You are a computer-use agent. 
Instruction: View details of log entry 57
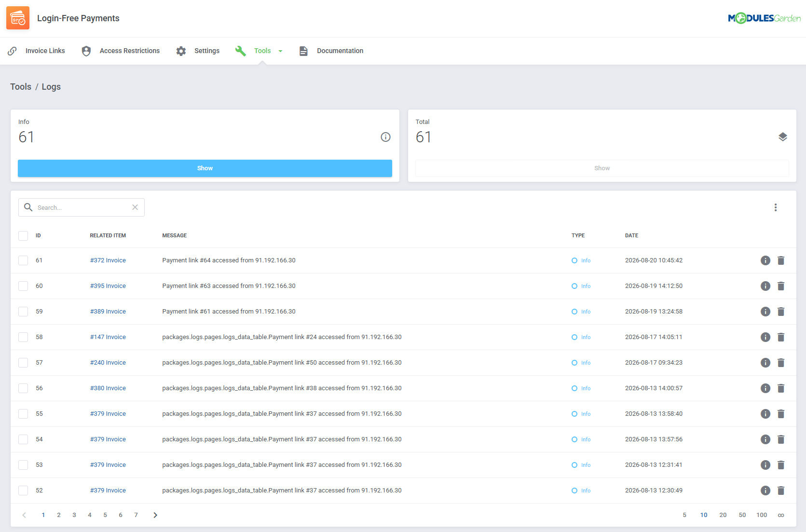[x=765, y=363]
